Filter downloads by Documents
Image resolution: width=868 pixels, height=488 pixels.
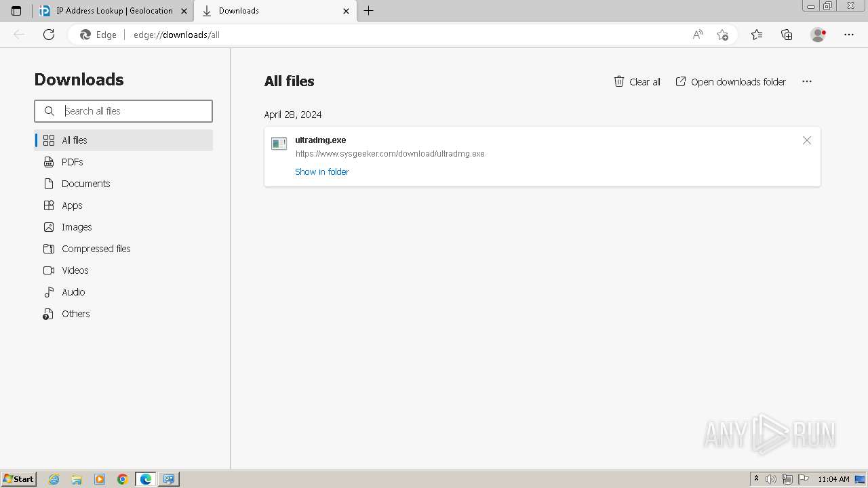(123, 184)
